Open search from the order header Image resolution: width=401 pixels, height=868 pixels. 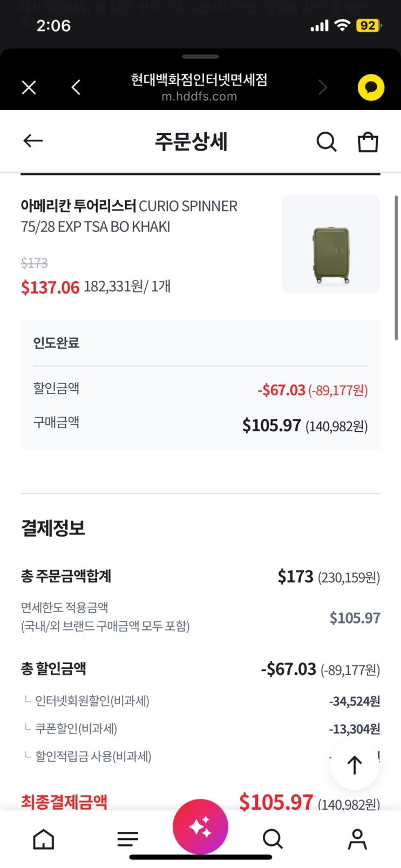pos(326,141)
